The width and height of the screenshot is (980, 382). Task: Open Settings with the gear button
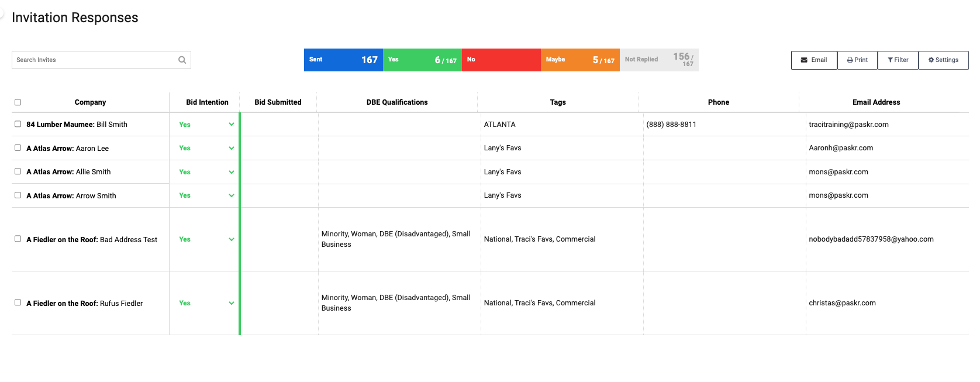point(943,60)
